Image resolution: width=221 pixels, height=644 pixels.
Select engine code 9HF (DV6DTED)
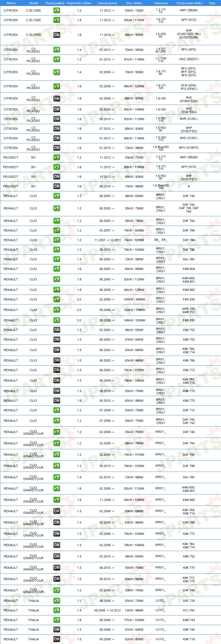click(x=189, y=178)
